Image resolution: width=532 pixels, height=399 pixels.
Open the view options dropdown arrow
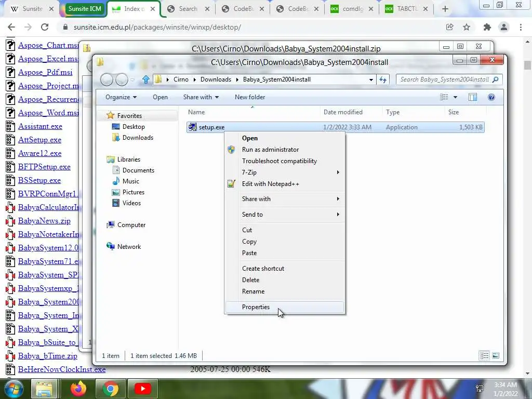click(455, 97)
